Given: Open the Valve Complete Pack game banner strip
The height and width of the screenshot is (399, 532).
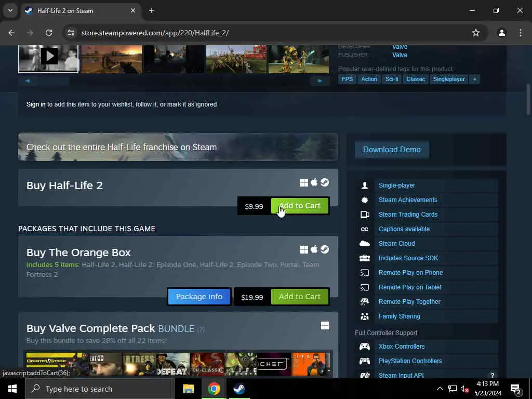Looking at the screenshot, I should pos(178,364).
